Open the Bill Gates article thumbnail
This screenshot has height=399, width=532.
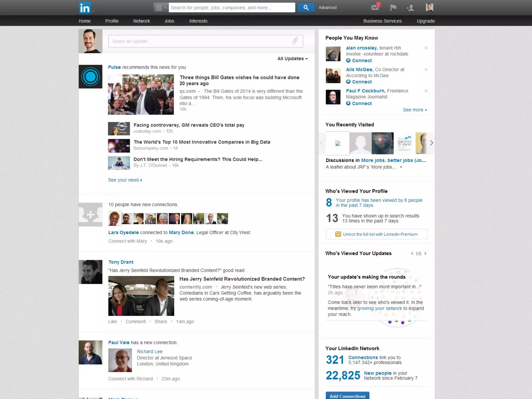pos(141,95)
